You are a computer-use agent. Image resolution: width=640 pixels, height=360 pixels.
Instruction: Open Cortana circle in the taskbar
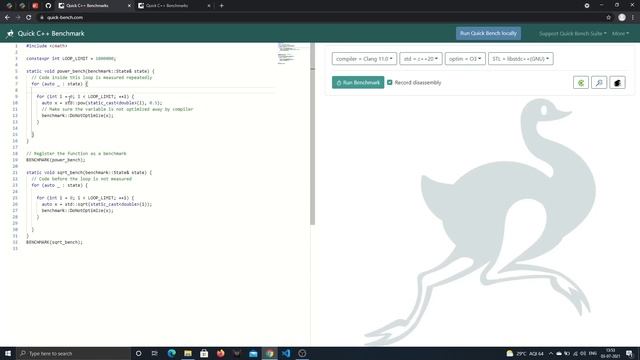(x=138, y=353)
